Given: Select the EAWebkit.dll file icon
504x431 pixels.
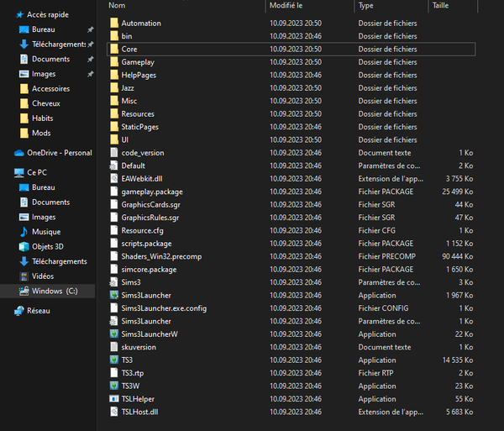Looking at the screenshot, I should tap(114, 178).
